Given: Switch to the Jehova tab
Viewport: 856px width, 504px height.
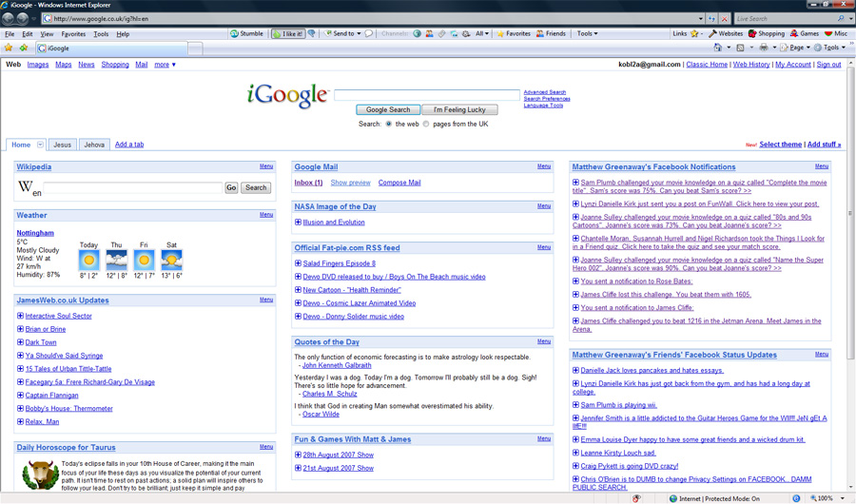Looking at the screenshot, I should (94, 145).
